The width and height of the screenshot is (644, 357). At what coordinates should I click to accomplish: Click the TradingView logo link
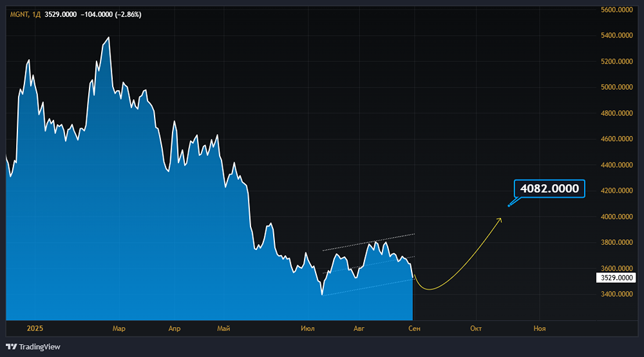[33, 347]
